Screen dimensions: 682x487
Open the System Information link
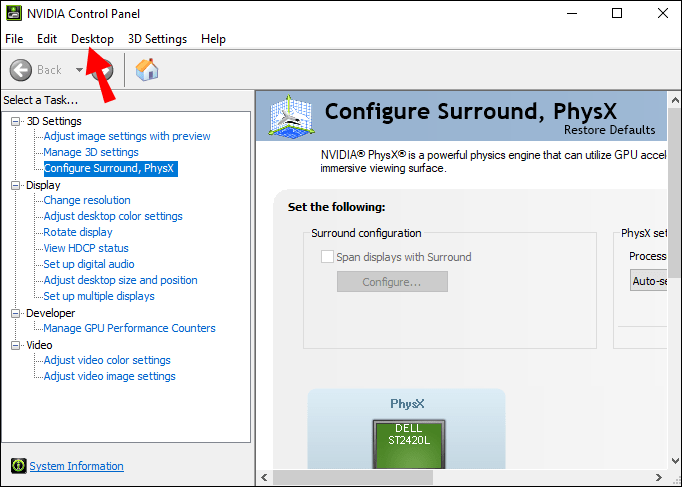[77, 466]
